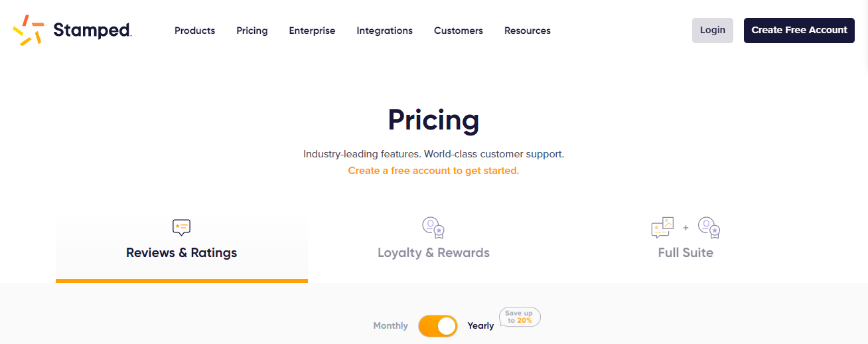This screenshot has height=344, width=868.
Task: Click the Full Suite reviews photo icon
Action: pyautogui.click(x=662, y=228)
